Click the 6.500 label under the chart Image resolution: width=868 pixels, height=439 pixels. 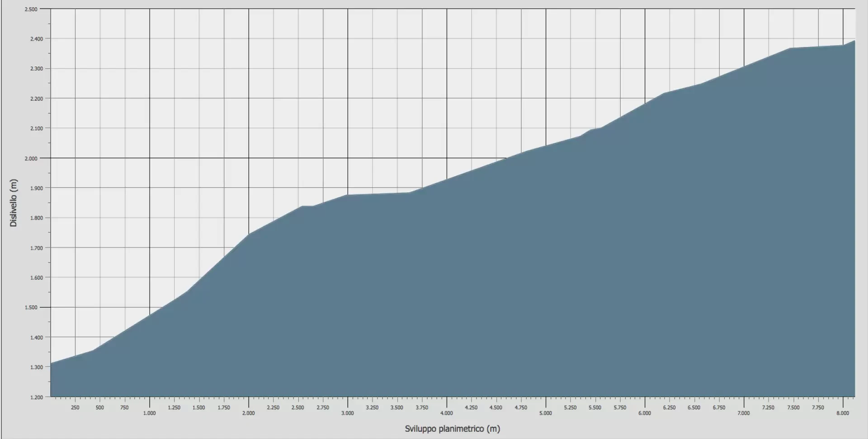pos(694,407)
